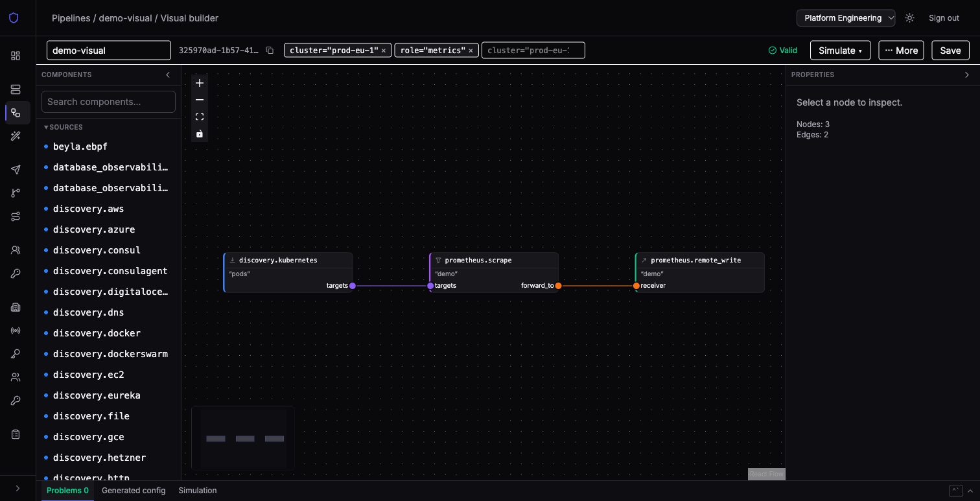Open the building icon in sidebar
The image size is (980, 501).
click(16, 307)
